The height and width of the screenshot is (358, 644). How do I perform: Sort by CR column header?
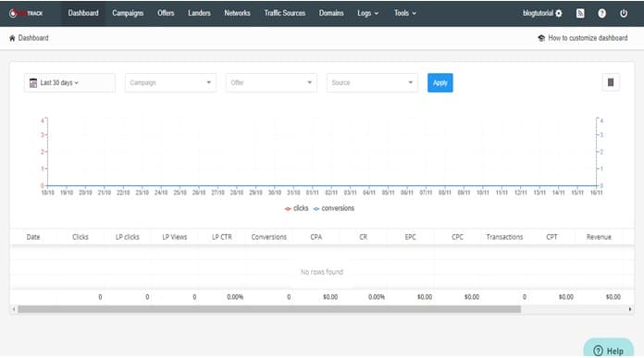(364, 237)
